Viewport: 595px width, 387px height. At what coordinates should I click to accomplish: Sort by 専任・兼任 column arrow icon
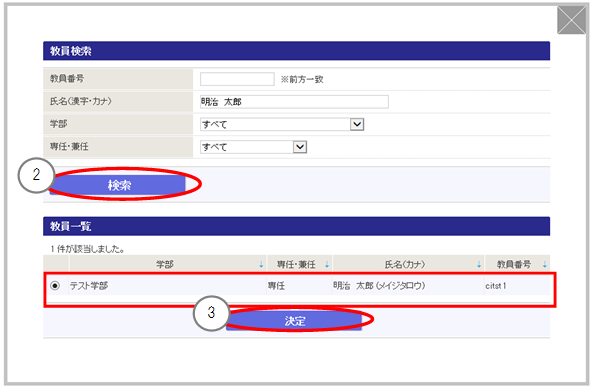327,265
